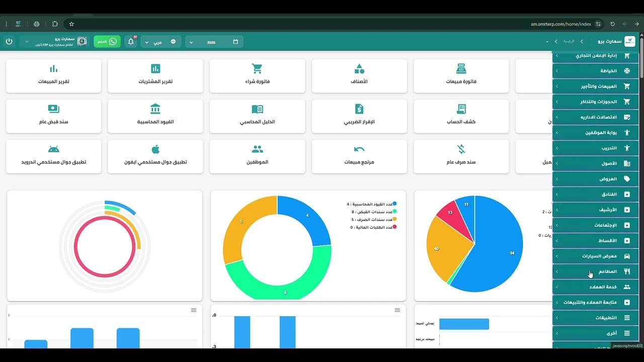Open the التطبيقات sidebar menu

click(596, 318)
